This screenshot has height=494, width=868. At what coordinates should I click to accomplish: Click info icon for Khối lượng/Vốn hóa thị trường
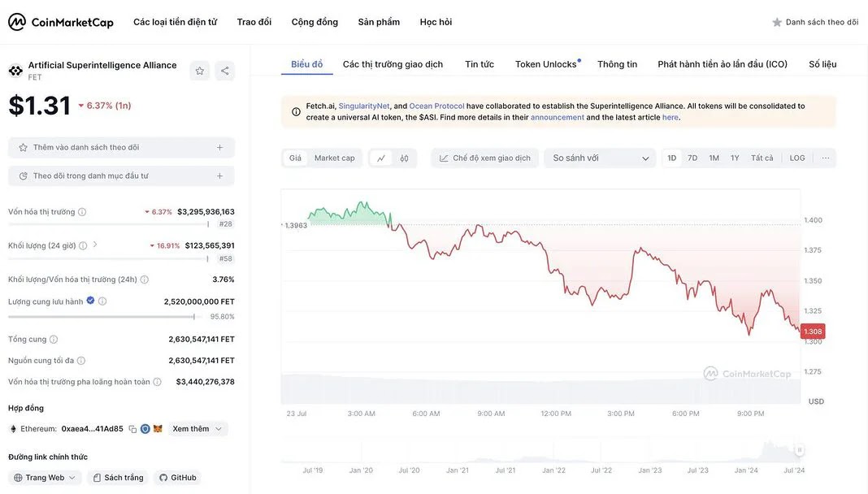[145, 279]
